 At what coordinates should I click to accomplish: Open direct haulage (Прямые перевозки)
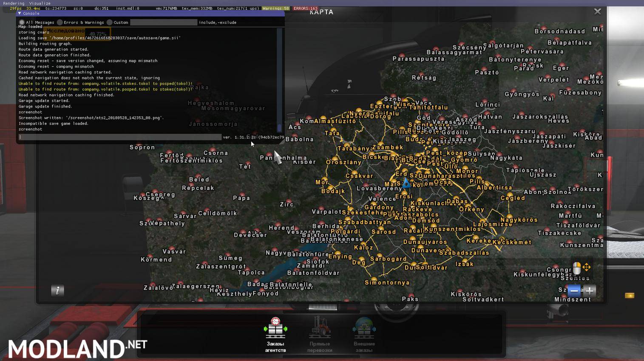tap(320, 335)
